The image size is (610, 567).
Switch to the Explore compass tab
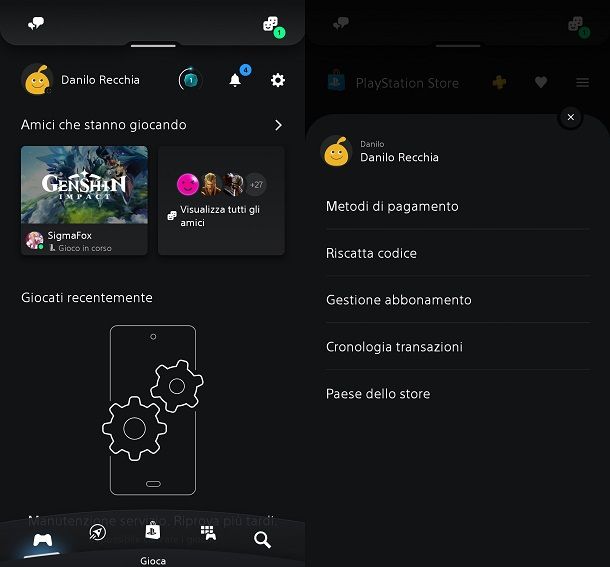click(x=97, y=532)
